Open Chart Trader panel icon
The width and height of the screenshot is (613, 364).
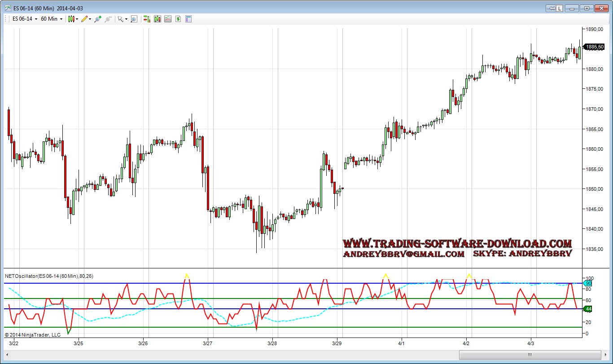click(x=146, y=19)
